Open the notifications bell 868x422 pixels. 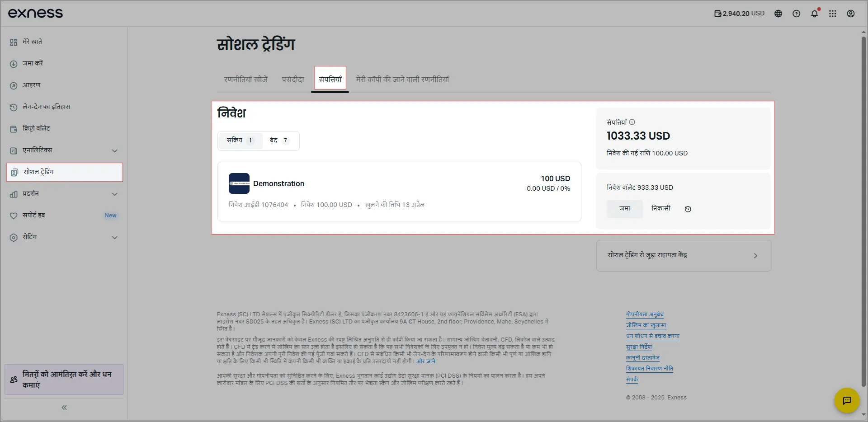click(x=814, y=14)
